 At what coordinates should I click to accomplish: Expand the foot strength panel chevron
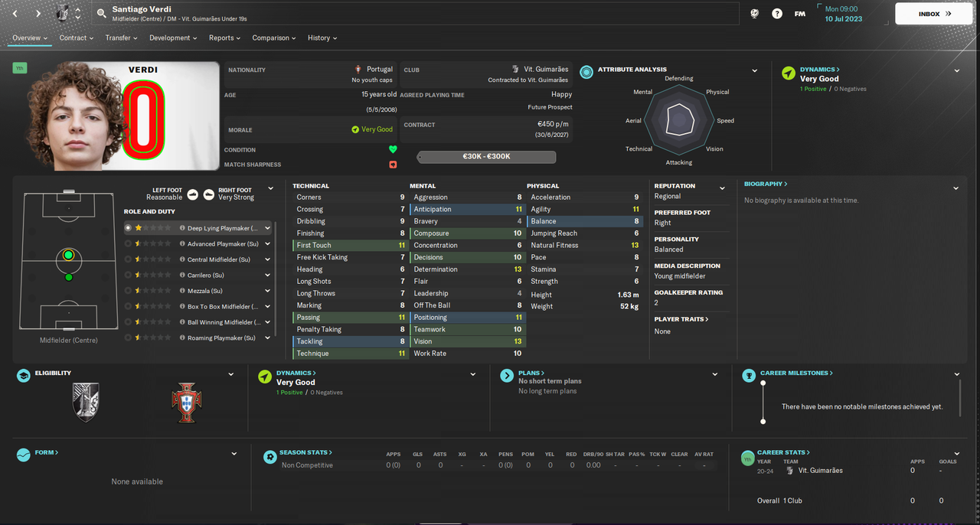click(270, 188)
